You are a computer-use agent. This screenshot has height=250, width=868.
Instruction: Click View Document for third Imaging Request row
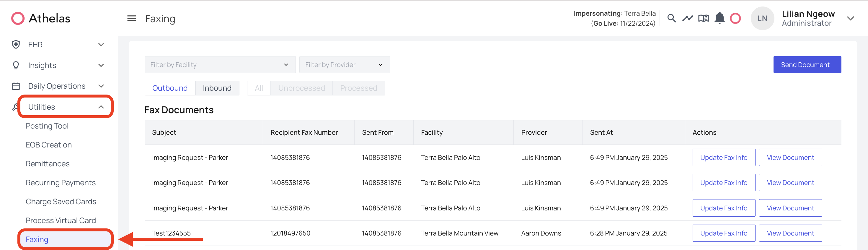[x=790, y=208]
